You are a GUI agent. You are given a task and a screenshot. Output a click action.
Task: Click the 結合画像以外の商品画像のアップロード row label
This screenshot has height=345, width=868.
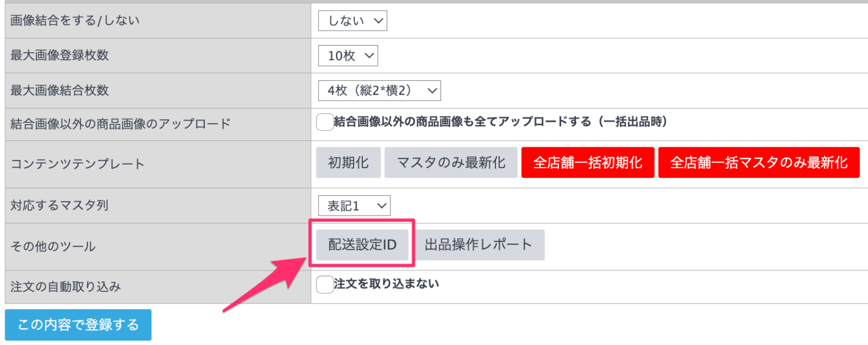tap(120, 124)
